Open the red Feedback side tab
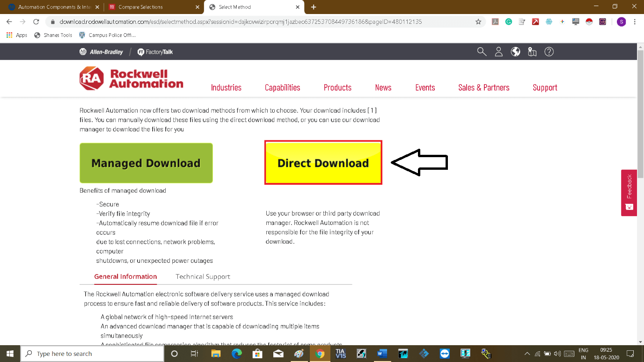The height and width of the screenshot is (362, 644). 629,193
